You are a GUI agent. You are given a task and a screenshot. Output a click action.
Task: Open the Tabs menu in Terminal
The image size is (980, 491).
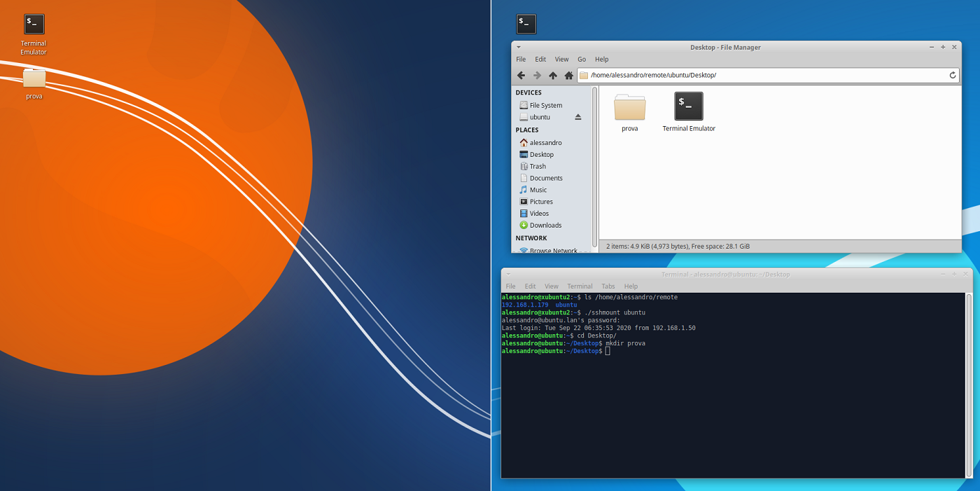(x=608, y=286)
